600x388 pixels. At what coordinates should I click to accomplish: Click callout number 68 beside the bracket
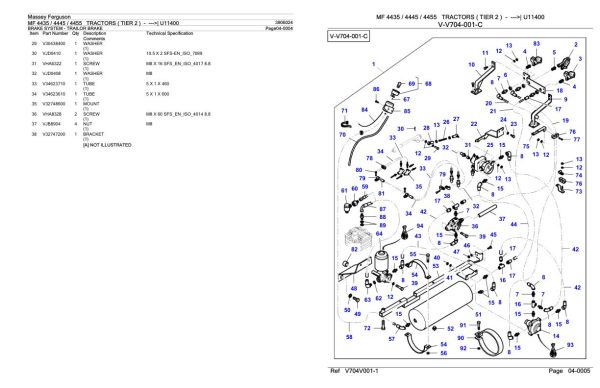[428, 83]
